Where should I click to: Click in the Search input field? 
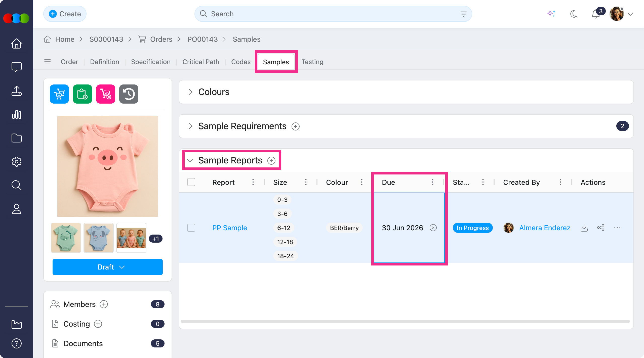[333, 14]
